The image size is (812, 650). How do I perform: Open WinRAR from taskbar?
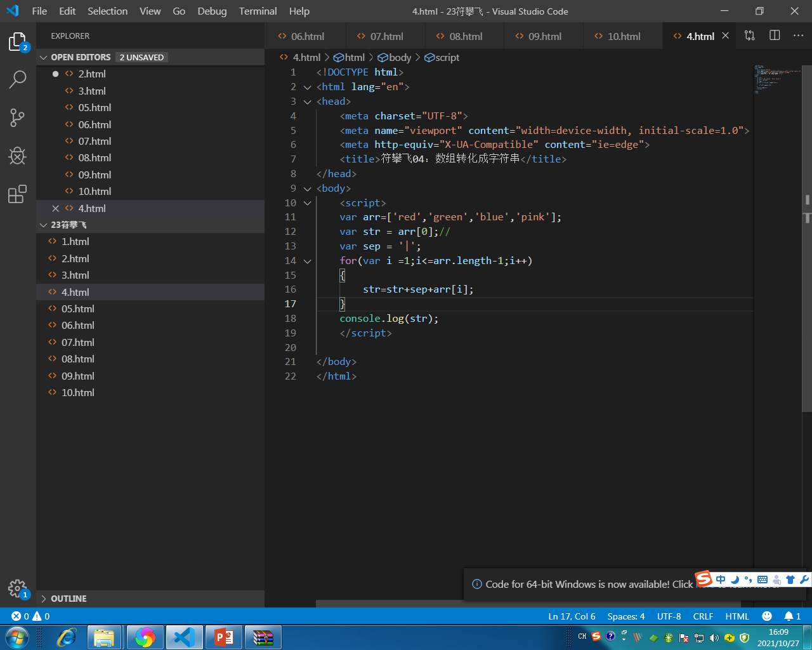pyautogui.click(x=263, y=637)
